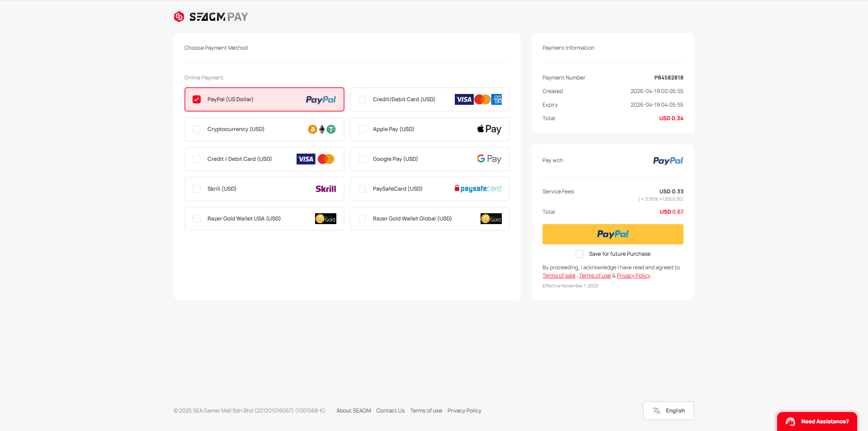Open the Terms of sale link
Screen dimensions: 868x431
(559, 276)
